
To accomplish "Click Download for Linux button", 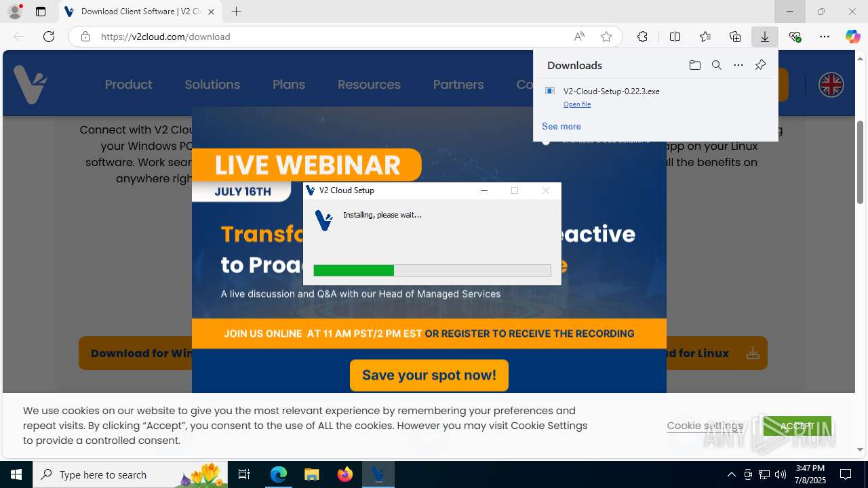I will tap(716, 353).
